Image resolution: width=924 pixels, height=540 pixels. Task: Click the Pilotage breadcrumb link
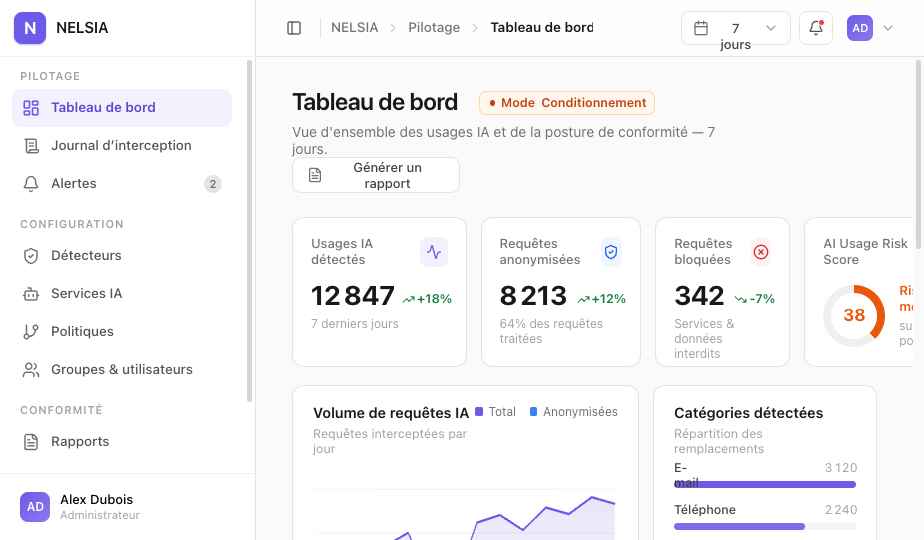(x=434, y=28)
